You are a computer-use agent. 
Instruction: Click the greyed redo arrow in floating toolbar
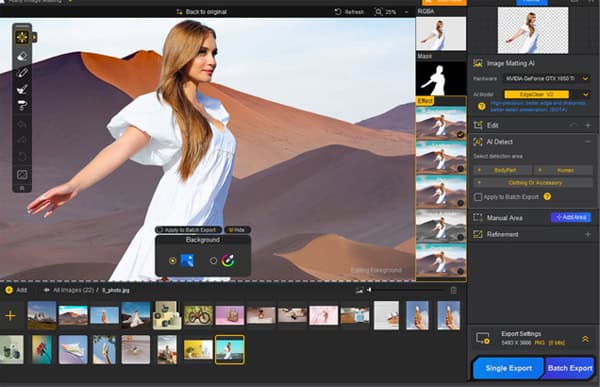coord(22,140)
